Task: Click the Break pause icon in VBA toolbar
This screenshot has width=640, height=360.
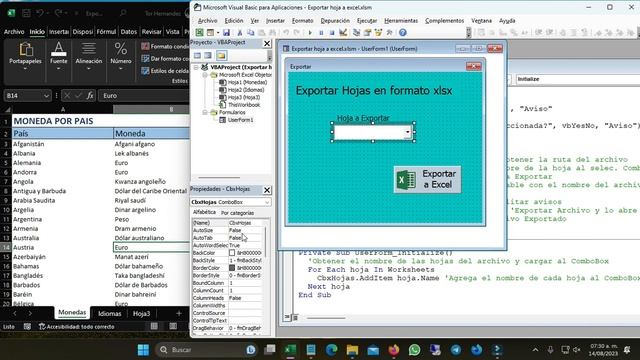Action: (x=321, y=33)
